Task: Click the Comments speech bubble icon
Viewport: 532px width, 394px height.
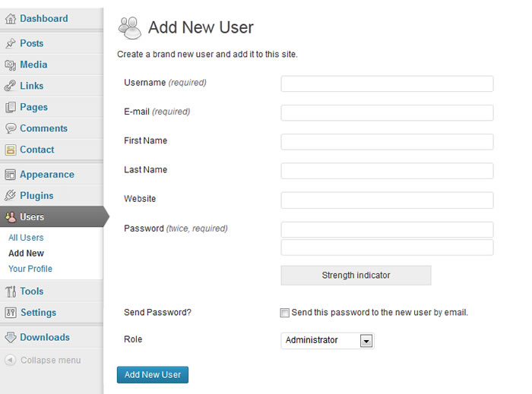Action: tap(11, 129)
